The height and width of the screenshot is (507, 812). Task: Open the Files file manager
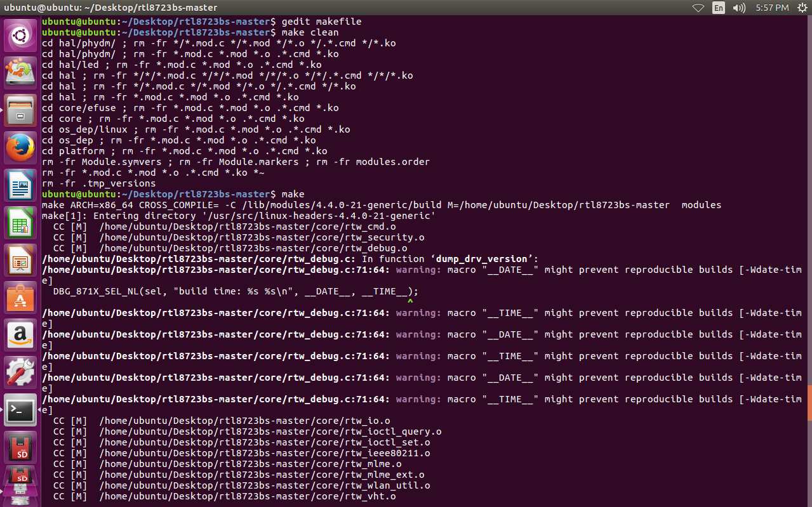coord(21,110)
